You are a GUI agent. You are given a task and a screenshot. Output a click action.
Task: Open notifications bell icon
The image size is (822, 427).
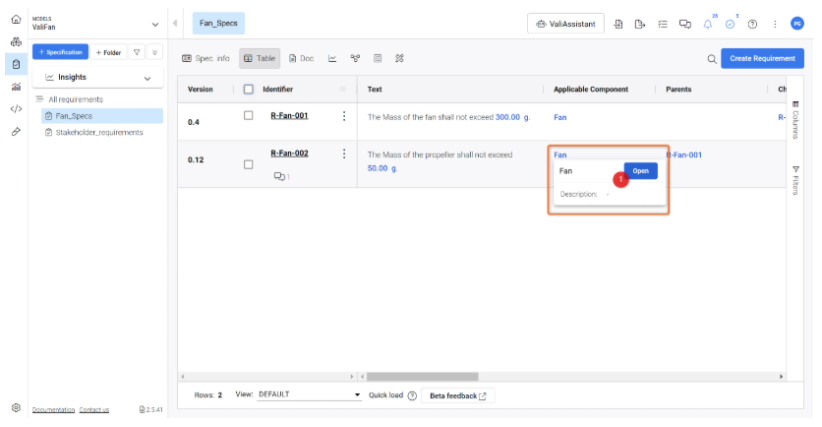(708, 24)
